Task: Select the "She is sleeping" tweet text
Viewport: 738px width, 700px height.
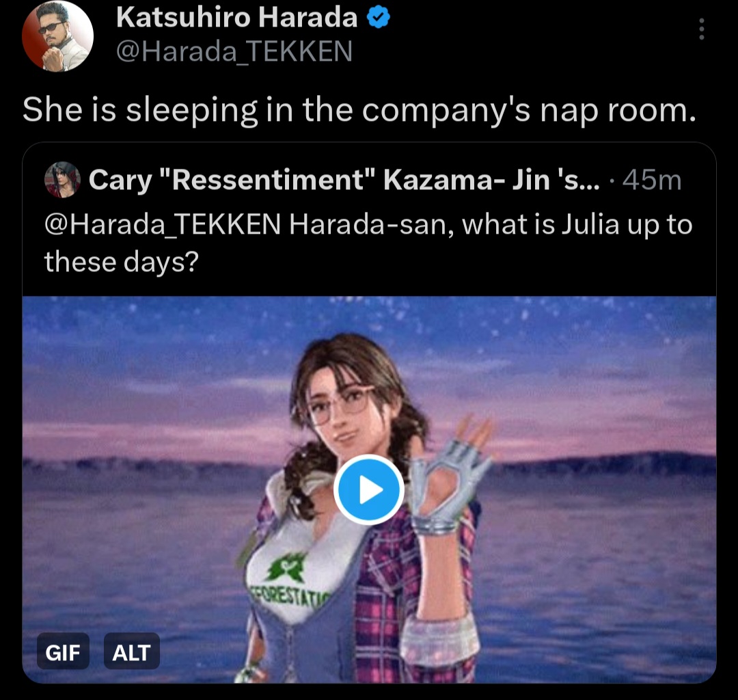Action: [359, 110]
